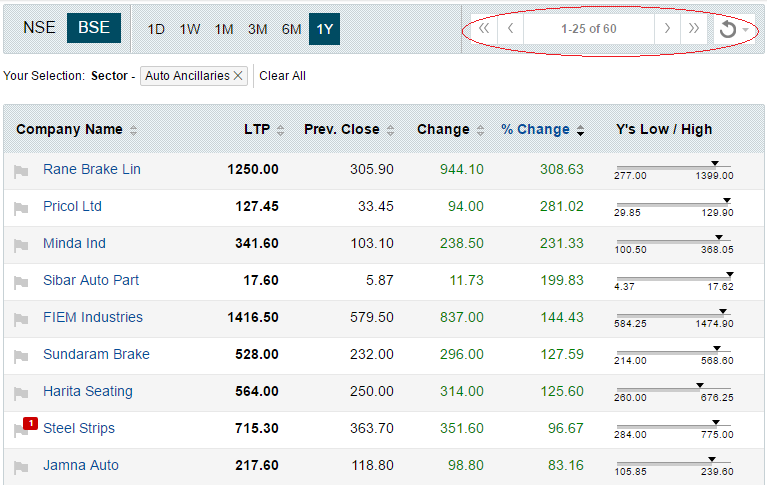Image resolution: width=771 pixels, height=495 pixels.
Task: Open FIEM Industries company link
Action: (93, 317)
